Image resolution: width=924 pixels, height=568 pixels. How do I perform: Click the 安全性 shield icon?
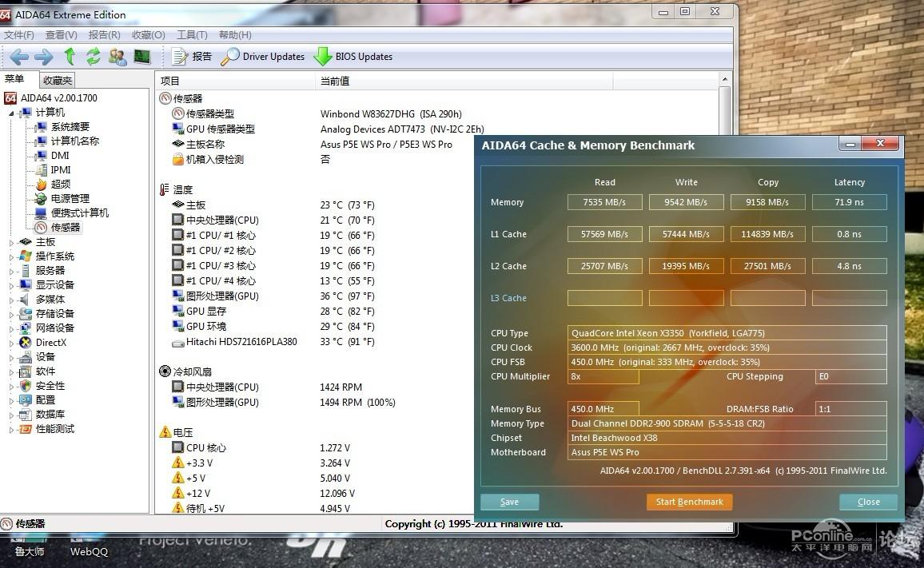point(26,386)
